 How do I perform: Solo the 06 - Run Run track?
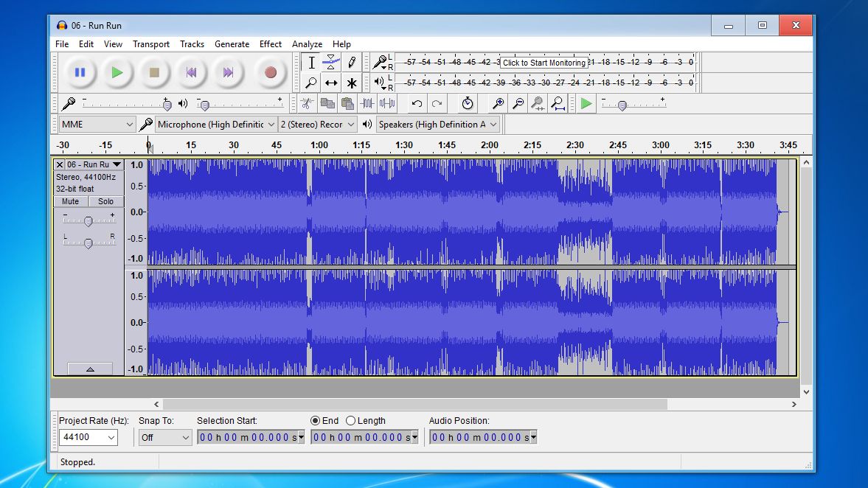pyautogui.click(x=106, y=201)
